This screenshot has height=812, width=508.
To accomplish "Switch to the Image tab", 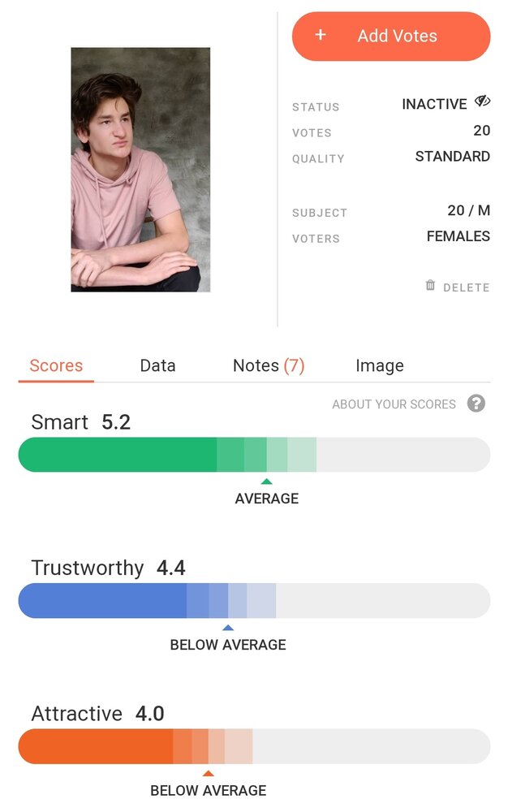I will (379, 365).
